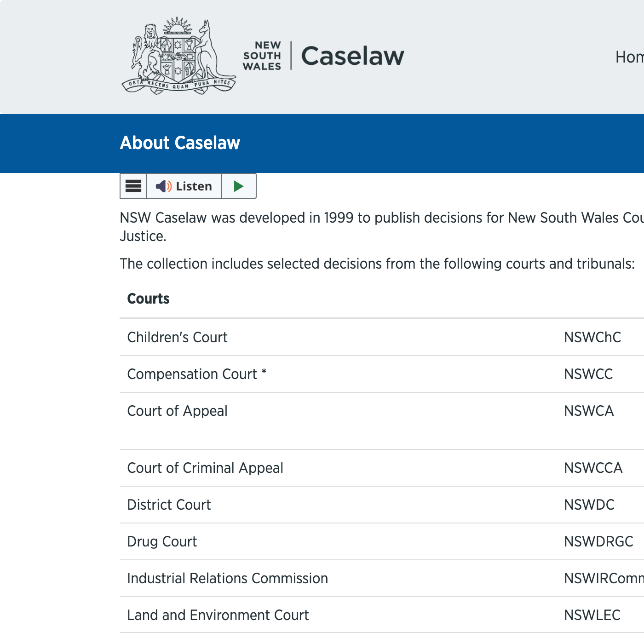The height and width of the screenshot is (644, 644).
Task: Open the Home navigation item
Action: (630, 57)
